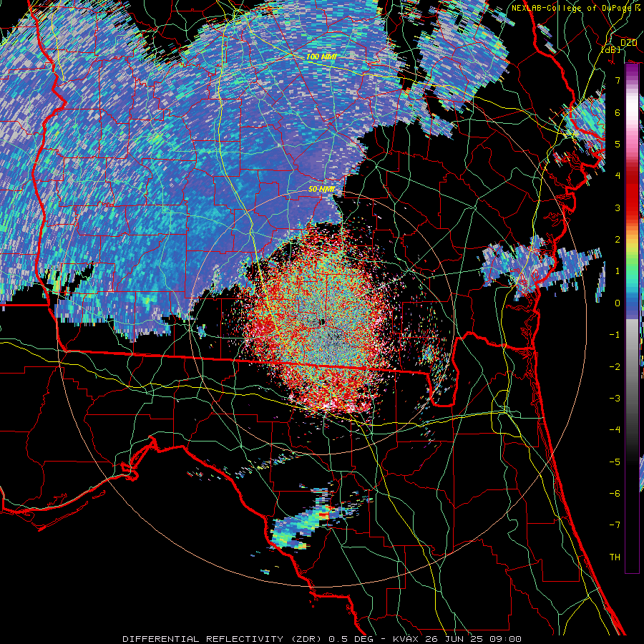This screenshot has width=644, height=644.
Task: Click the -5 value on the color scale
Action: 615,462
